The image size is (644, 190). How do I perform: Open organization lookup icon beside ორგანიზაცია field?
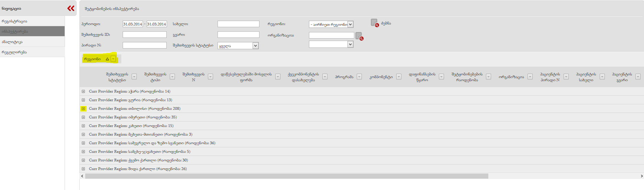[x=359, y=36]
